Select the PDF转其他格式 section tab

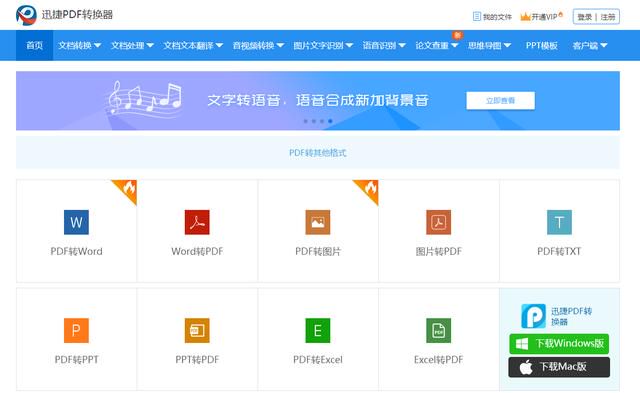[318, 153]
